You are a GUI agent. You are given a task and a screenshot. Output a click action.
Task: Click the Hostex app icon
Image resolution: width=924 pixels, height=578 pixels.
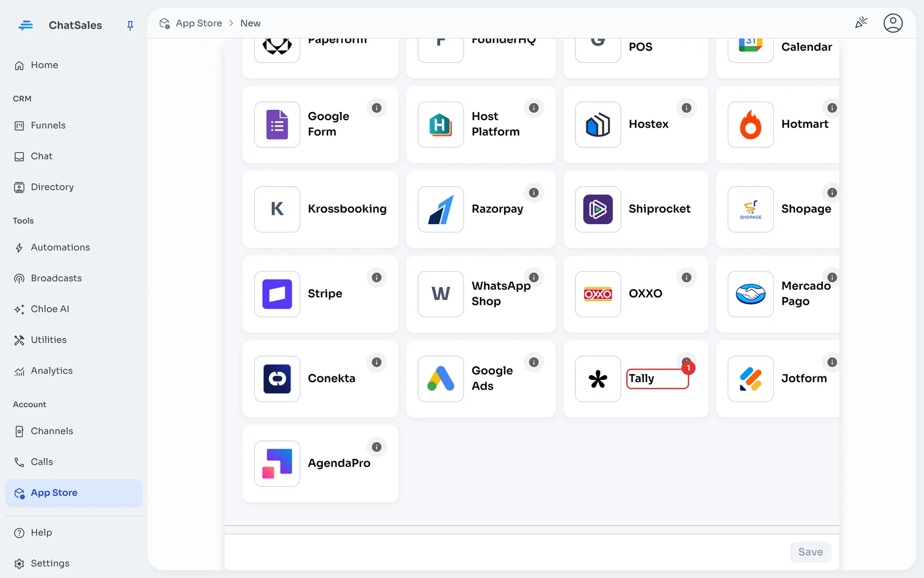pyautogui.click(x=598, y=124)
